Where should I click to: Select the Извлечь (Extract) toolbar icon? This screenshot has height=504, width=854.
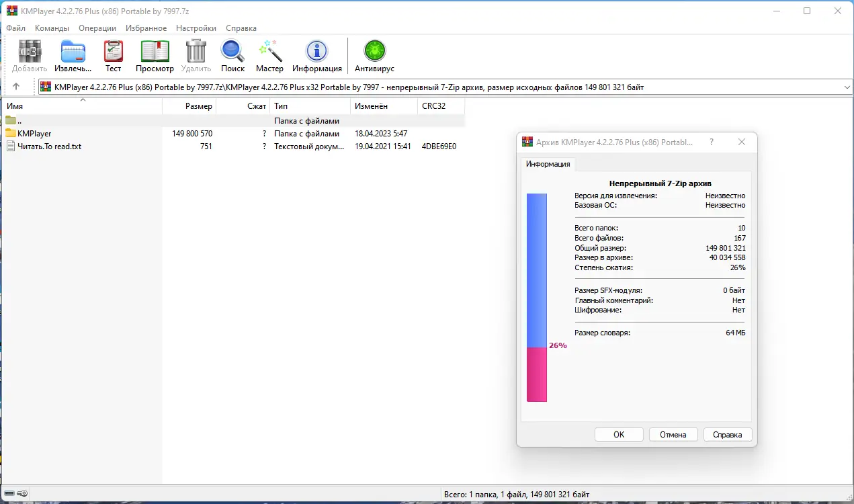pos(72,51)
